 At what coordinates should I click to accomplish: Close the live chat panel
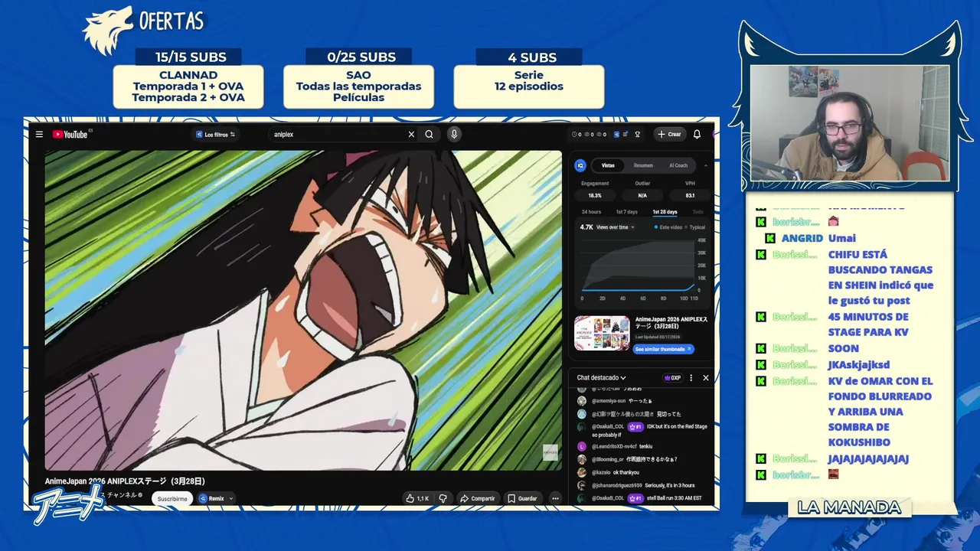706,378
